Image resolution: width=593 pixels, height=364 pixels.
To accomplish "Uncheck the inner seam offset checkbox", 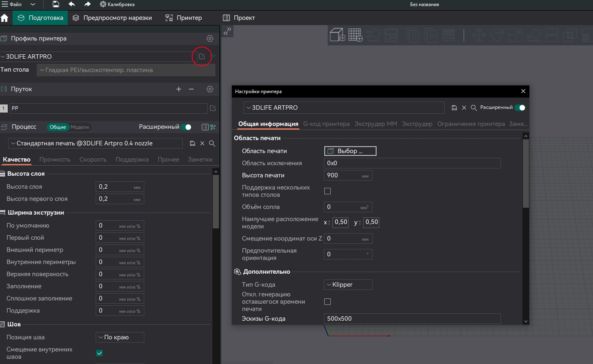I will click(99, 353).
